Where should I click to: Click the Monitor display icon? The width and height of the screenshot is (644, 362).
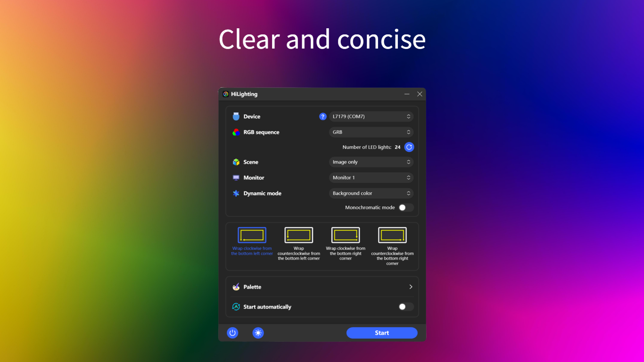pos(235,178)
